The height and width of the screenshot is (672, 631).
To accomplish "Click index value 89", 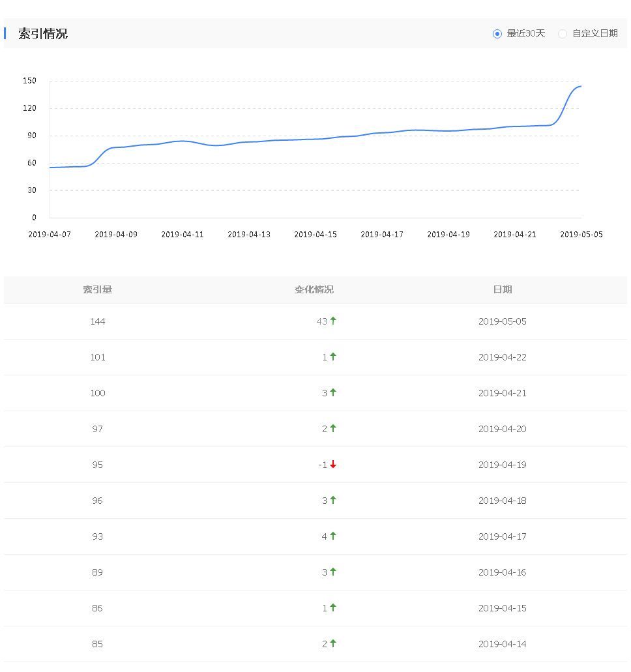I will pos(97,572).
